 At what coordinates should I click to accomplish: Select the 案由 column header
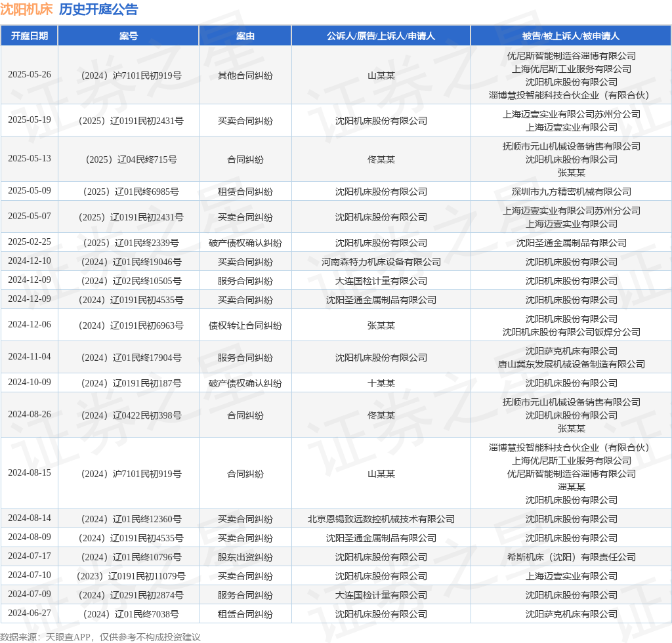(245, 36)
